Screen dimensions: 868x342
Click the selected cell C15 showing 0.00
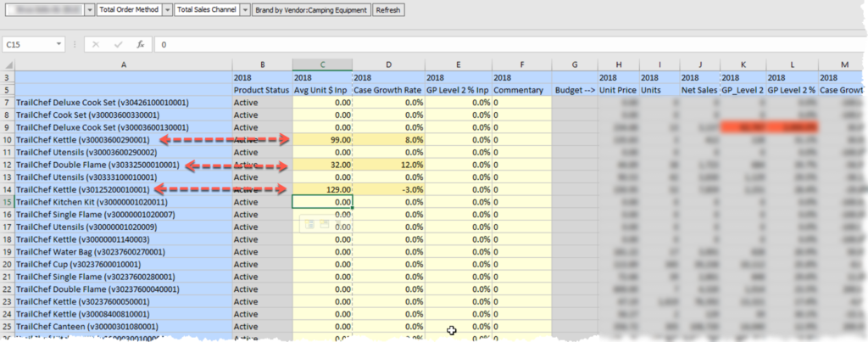pyautogui.click(x=322, y=202)
